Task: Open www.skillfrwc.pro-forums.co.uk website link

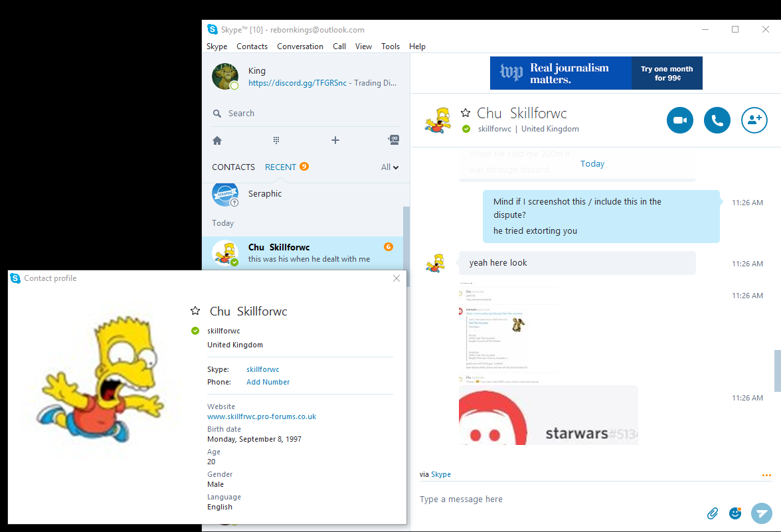Action: pyautogui.click(x=262, y=417)
